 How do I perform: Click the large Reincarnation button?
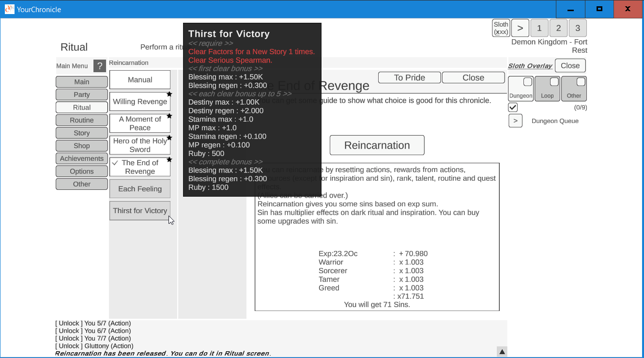[377, 145]
